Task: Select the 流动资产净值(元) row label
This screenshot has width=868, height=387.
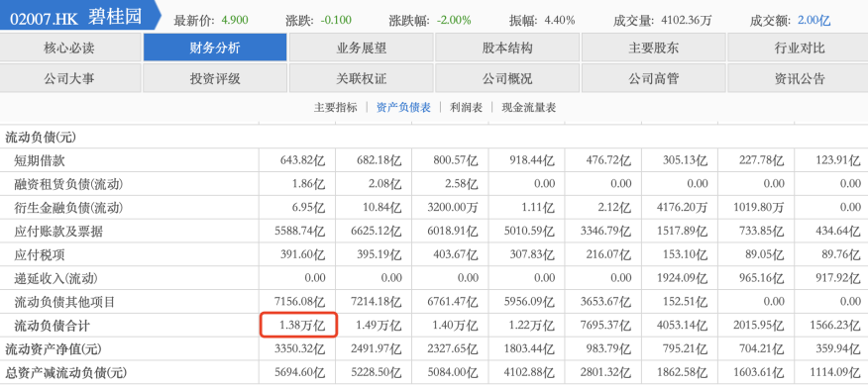Action: 54,349
